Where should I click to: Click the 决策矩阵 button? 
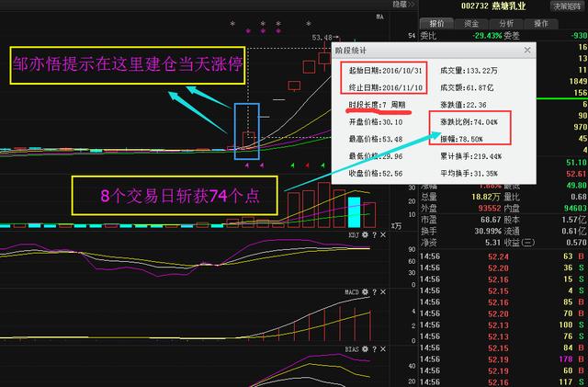click(569, 6)
